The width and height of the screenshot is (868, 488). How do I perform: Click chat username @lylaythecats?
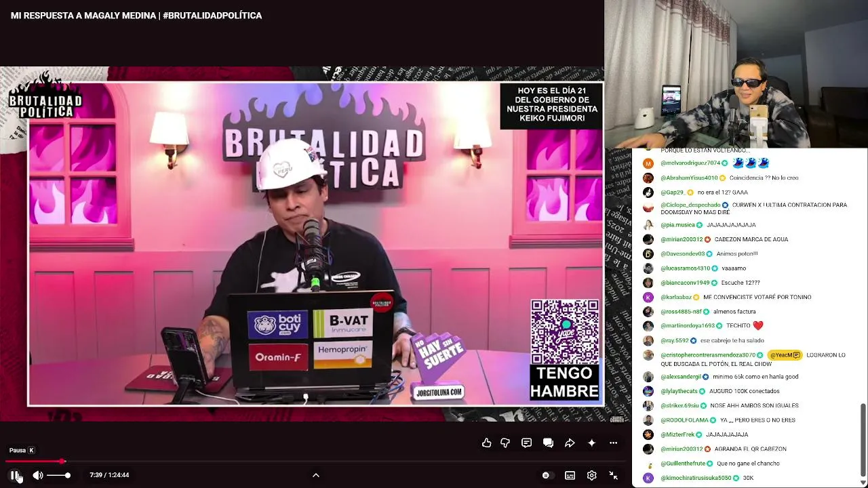point(679,391)
